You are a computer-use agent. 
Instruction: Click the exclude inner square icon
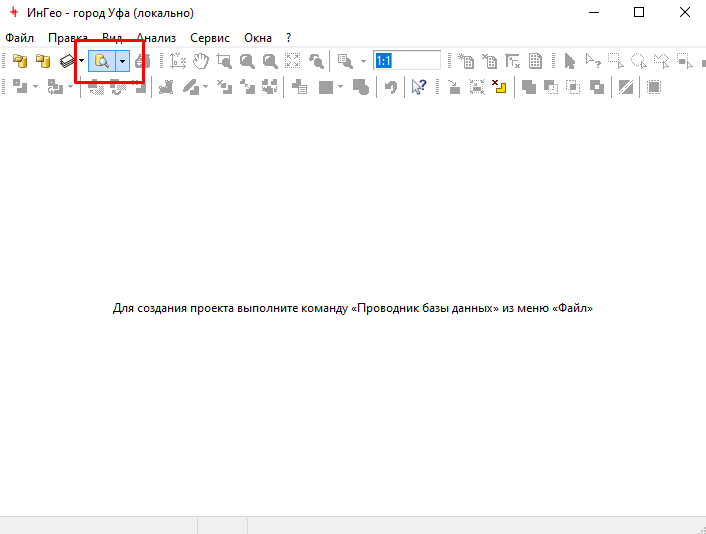[x=597, y=87]
